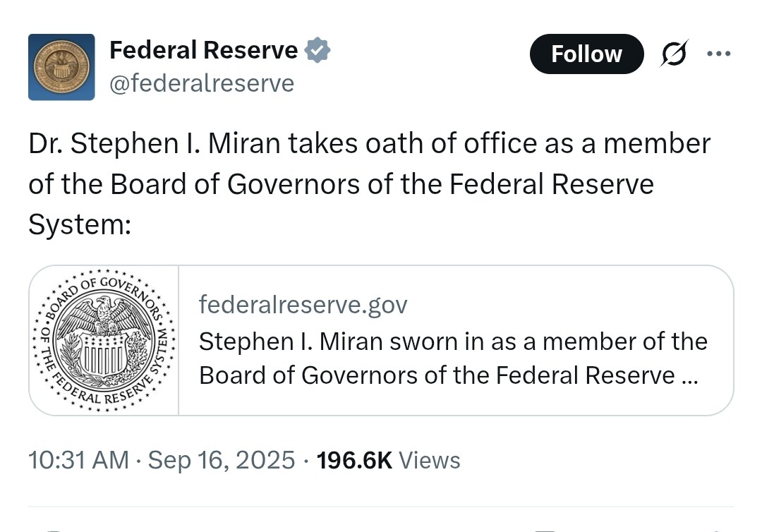Click the word 'Views' beside the count

[x=429, y=460]
